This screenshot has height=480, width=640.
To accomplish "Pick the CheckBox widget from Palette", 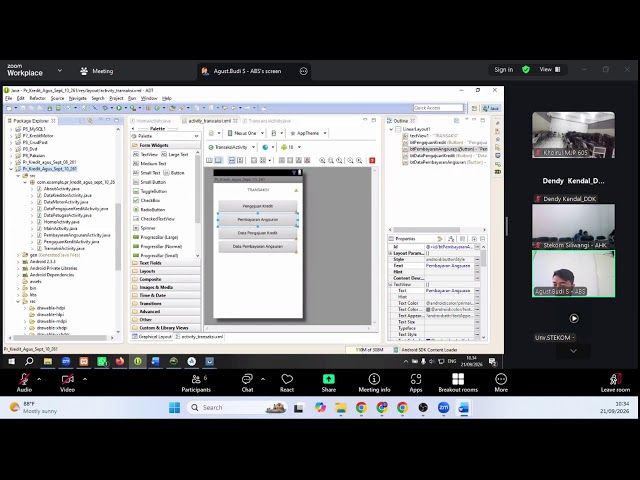I will pyautogui.click(x=147, y=200).
